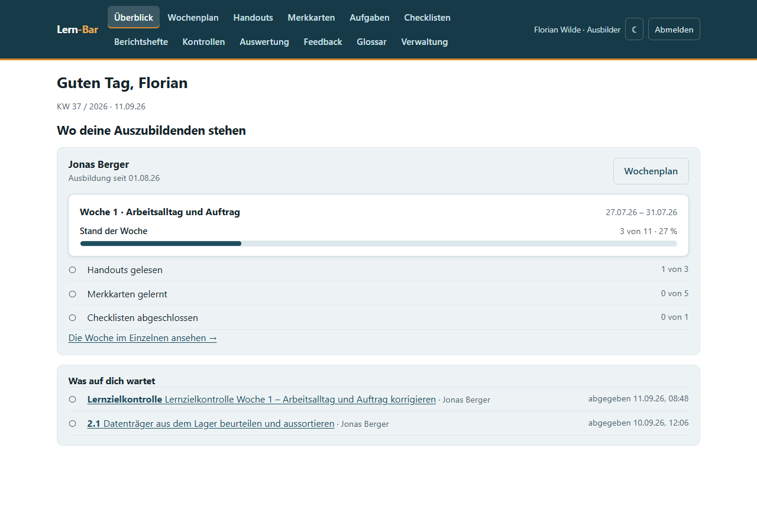Open Verwaltung from the navigation

coord(425,41)
